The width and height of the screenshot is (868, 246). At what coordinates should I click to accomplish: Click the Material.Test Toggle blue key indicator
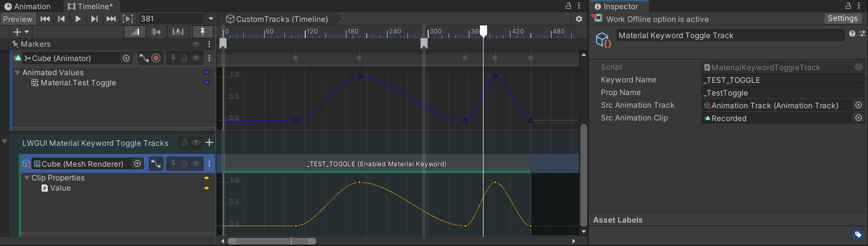point(206,82)
